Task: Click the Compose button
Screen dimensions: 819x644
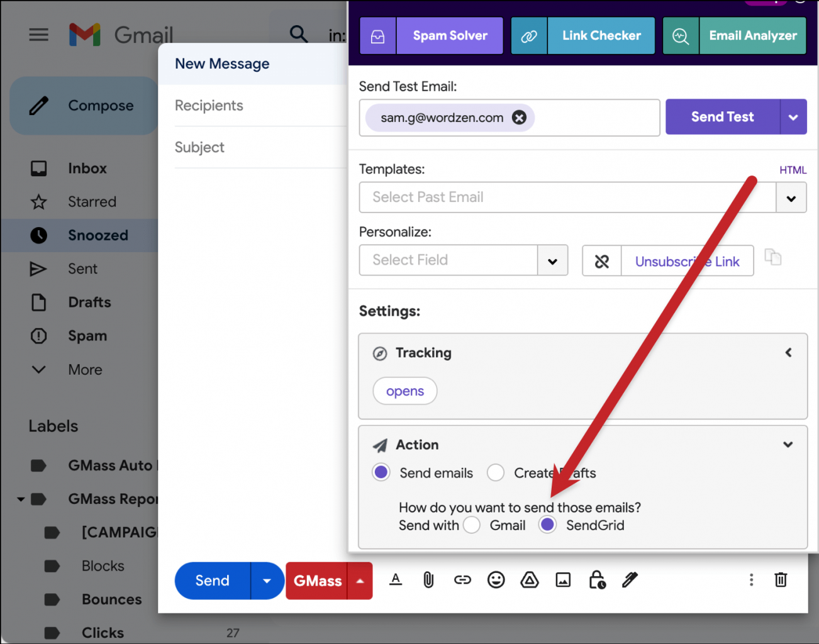Action: [84, 106]
